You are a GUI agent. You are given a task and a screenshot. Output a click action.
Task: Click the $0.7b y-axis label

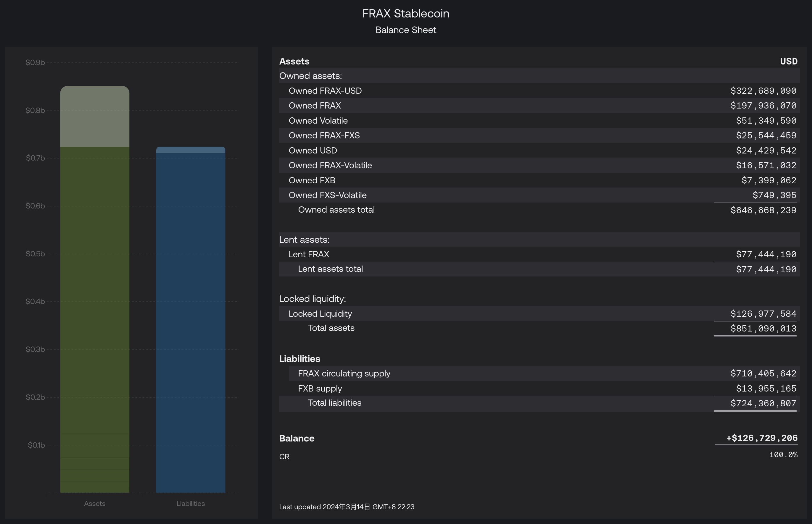[x=35, y=158]
